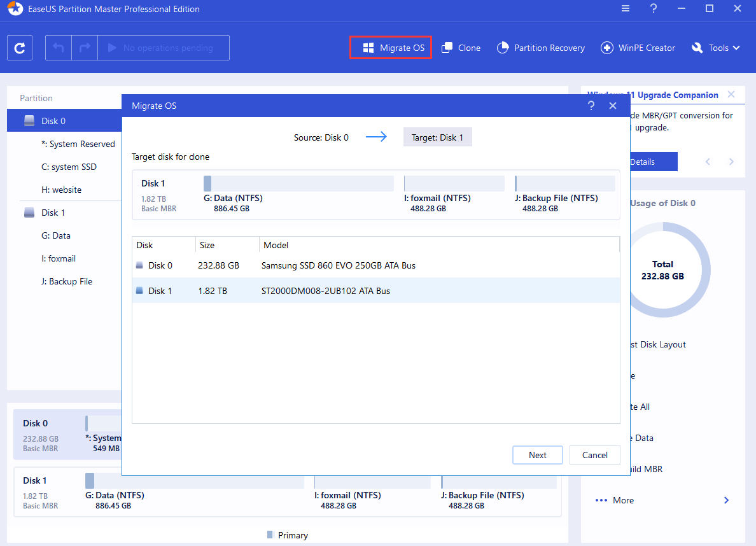This screenshot has width=756, height=546.
Task: Click the Target: Disk 1 step label
Action: tap(437, 137)
